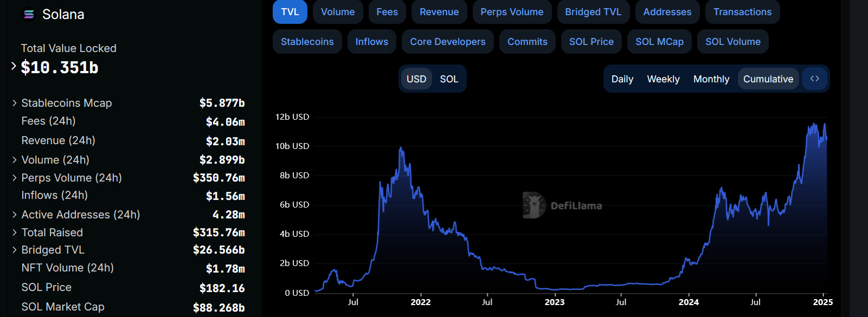This screenshot has width=868, height=317.
Task: Click the Revenue (24h) label
Action: pos(59,140)
